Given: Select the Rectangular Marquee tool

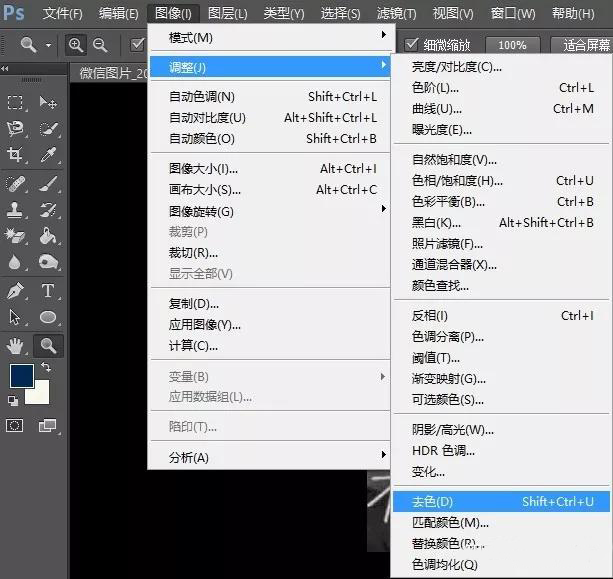Looking at the screenshot, I should [x=16, y=102].
